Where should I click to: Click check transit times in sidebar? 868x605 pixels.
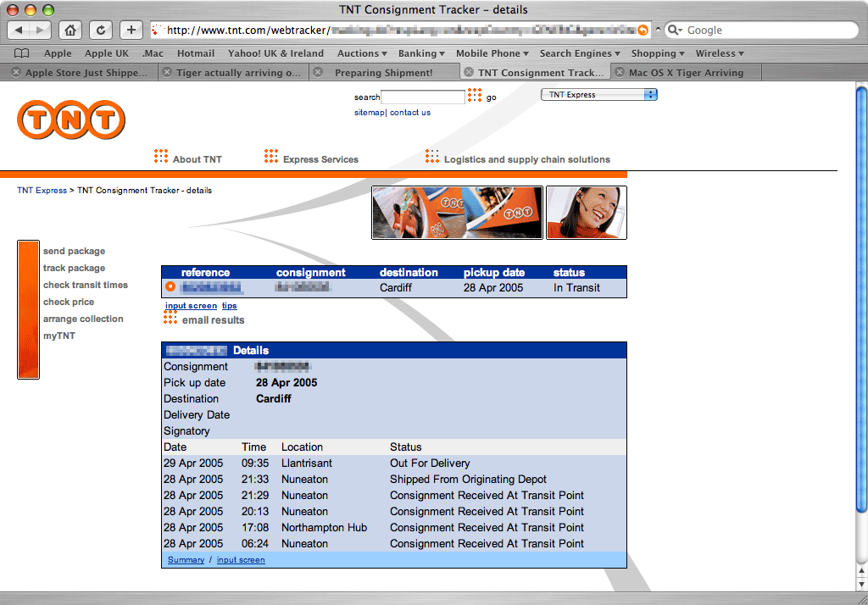click(86, 285)
